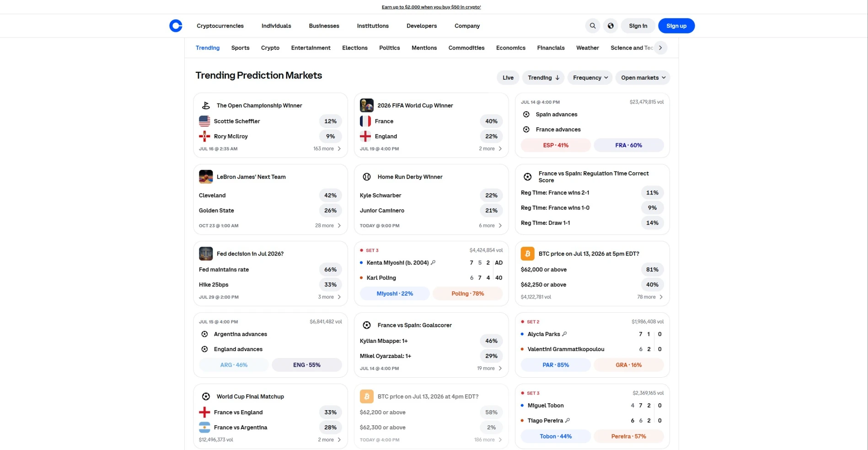
Task: Click the Sign in button
Action: pyautogui.click(x=638, y=26)
